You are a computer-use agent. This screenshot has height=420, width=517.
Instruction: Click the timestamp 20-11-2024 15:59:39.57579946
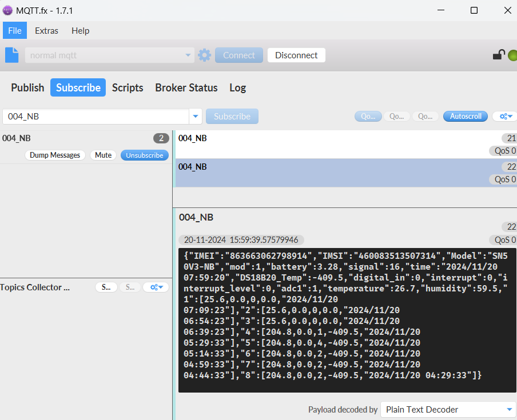[241, 240]
